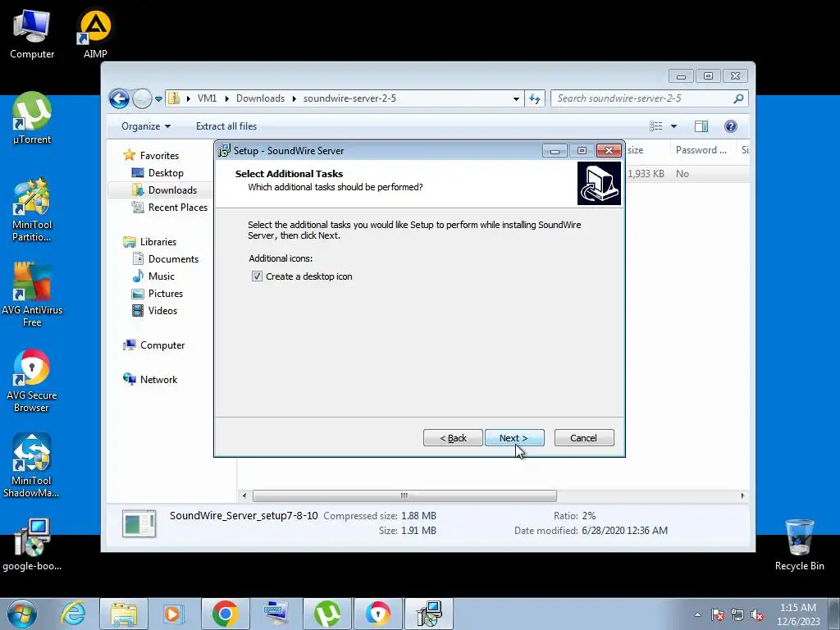Click the file thumbnail in the details pane

click(x=139, y=523)
